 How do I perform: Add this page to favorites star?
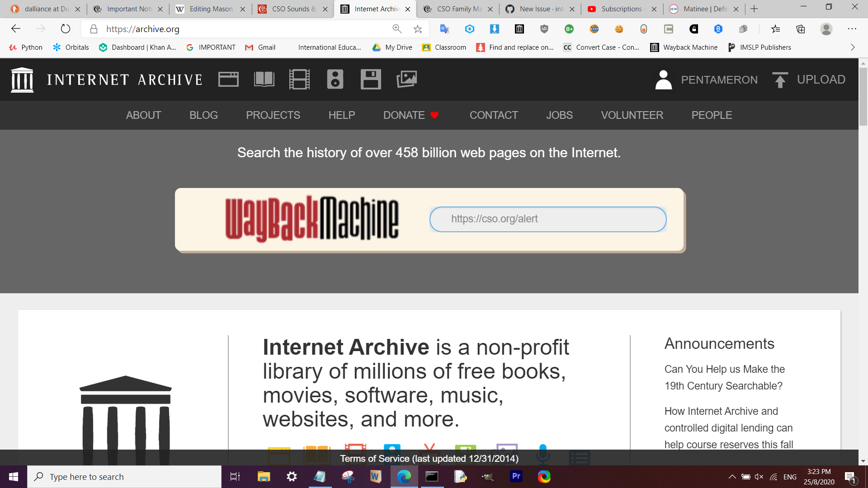coord(418,29)
